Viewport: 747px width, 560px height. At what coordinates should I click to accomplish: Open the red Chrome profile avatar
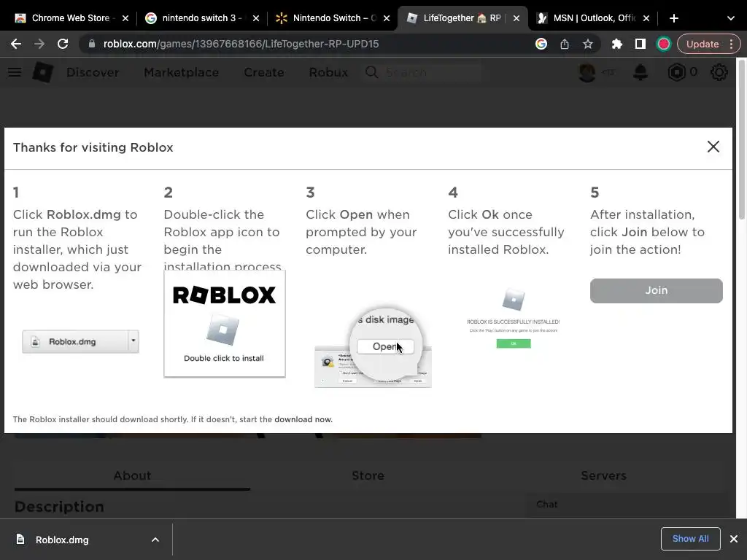click(x=664, y=44)
